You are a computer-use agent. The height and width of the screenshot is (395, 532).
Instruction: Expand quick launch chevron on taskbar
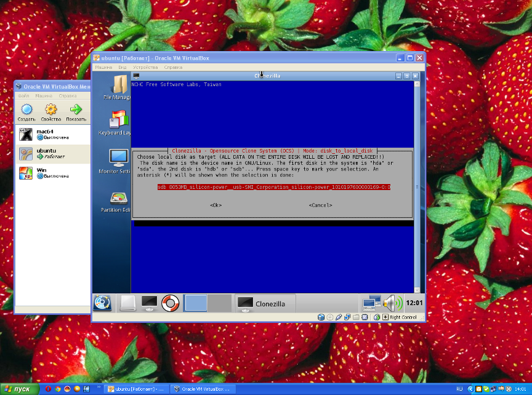99,387
